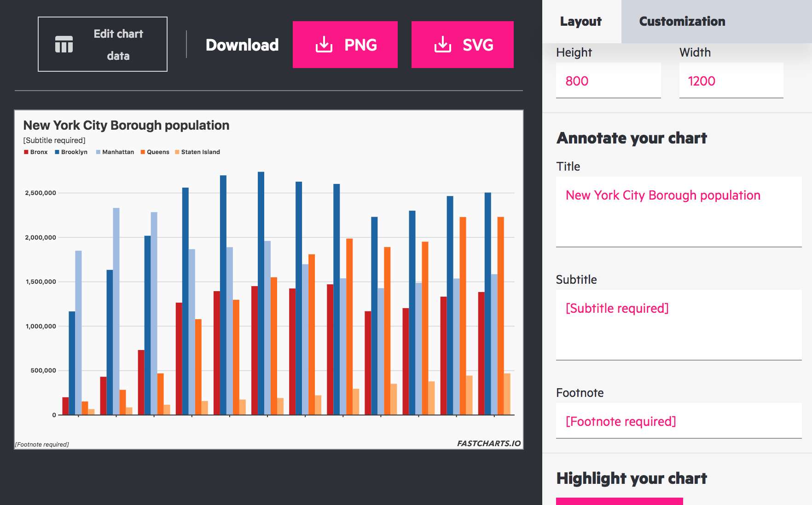
Task: Click the Brooklyn dark blue legend swatch
Action: pyautogui.click(x=57, y=152)
